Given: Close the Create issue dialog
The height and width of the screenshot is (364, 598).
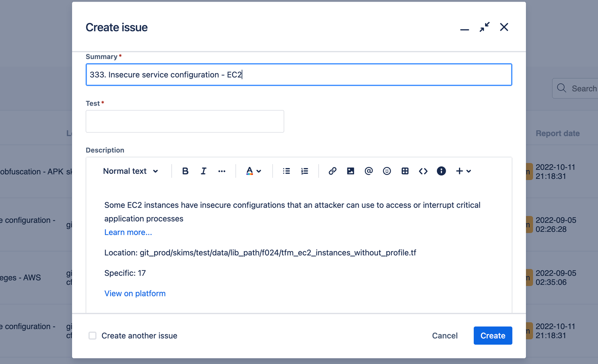Looking at the screenshot, I should (x=504, y=27).
